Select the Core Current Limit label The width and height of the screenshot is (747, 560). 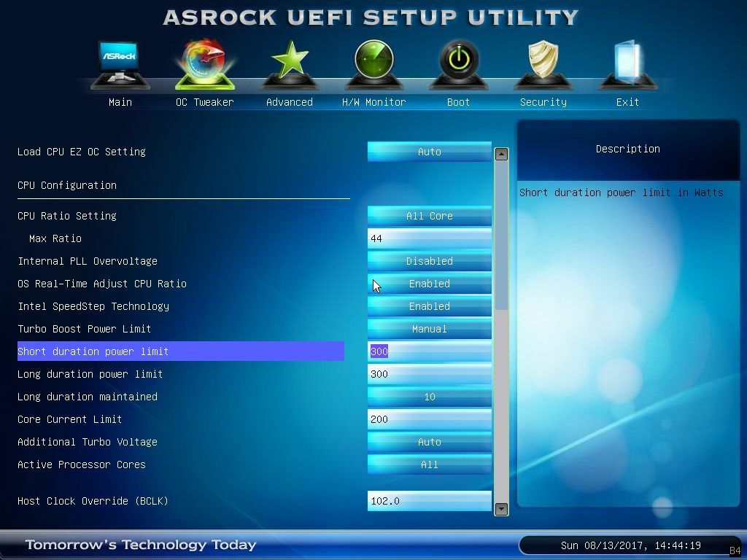[x=69, y=419]
